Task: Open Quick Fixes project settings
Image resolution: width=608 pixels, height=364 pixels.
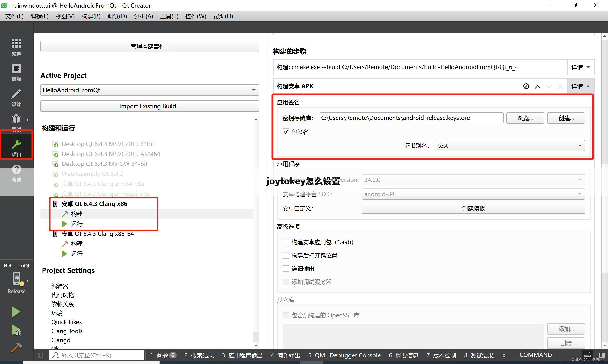Action: 66,322
